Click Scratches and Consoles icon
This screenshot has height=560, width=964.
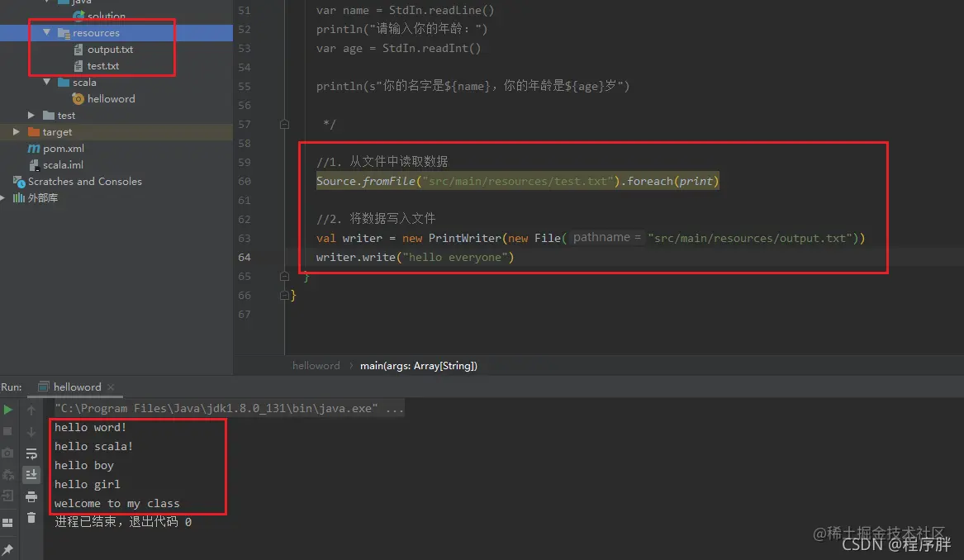coord(19,182)
